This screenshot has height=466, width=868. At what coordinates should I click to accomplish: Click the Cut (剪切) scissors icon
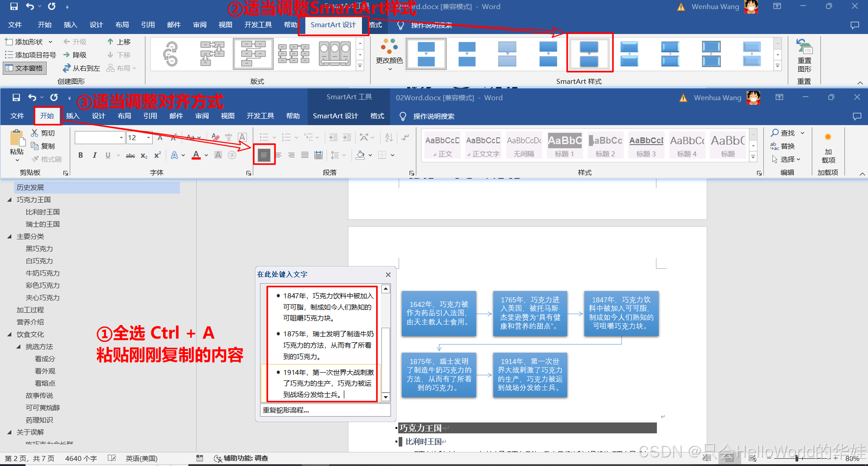34,133
